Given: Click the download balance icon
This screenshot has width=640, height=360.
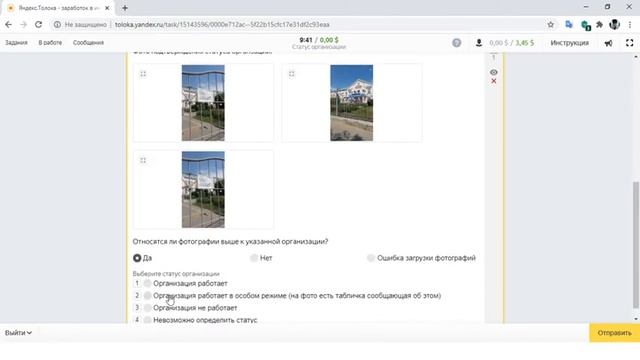Looking at the screenshot, I should point(479,42).
